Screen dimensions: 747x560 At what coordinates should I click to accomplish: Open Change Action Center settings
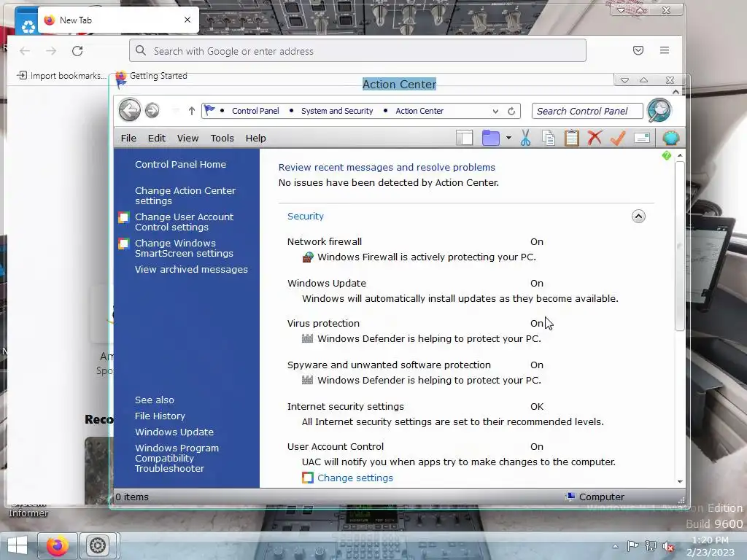185,195
